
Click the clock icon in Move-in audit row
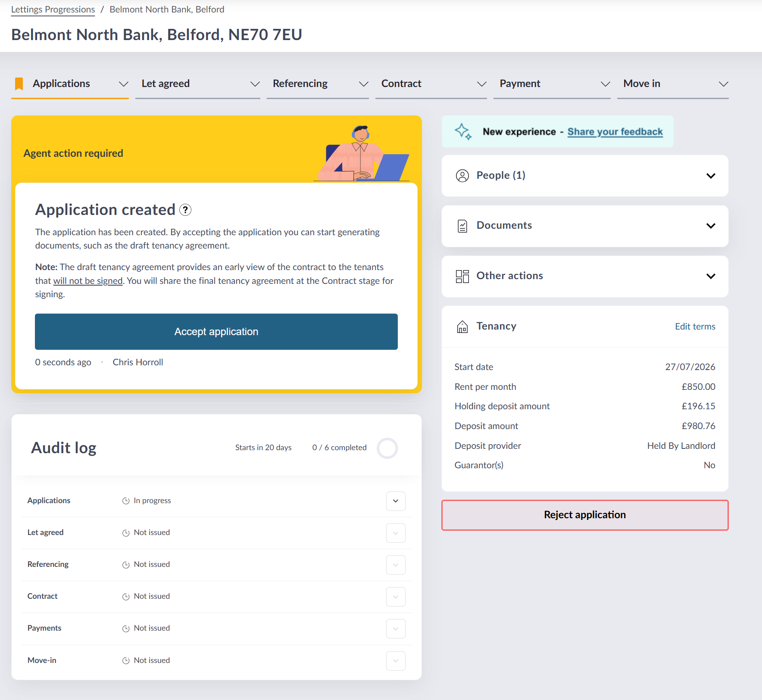coord(126,661)
